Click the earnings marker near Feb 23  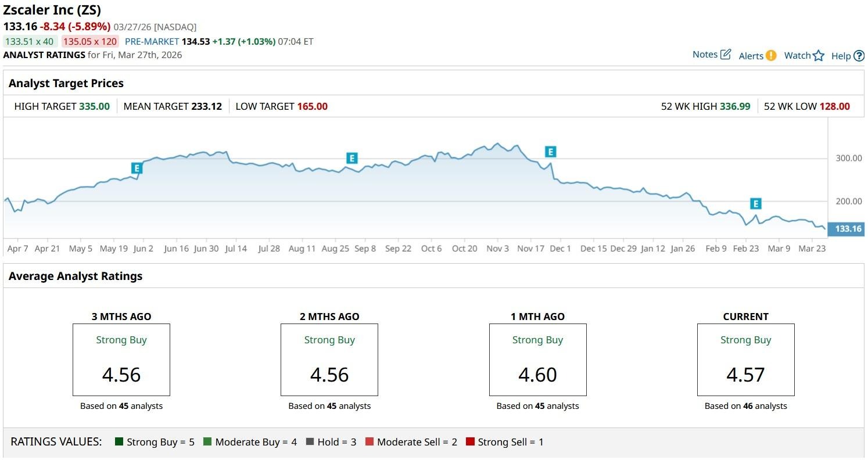point(755,203)
